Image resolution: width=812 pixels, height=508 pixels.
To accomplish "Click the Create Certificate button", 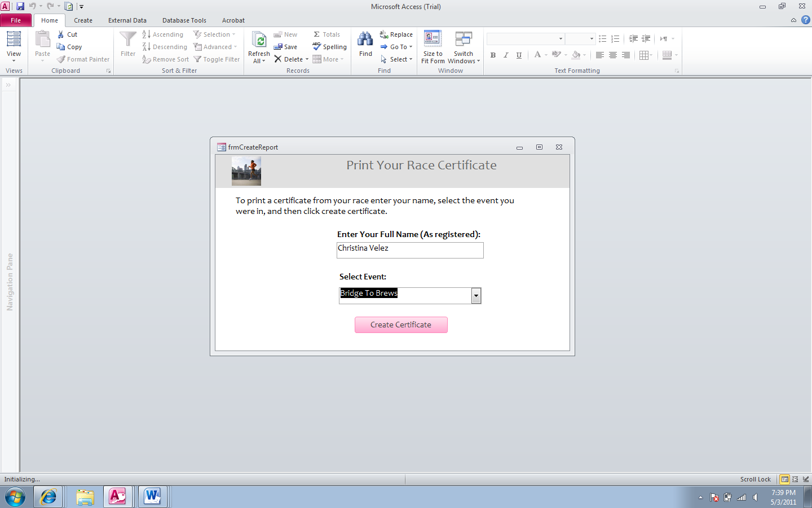I will 401,325.
